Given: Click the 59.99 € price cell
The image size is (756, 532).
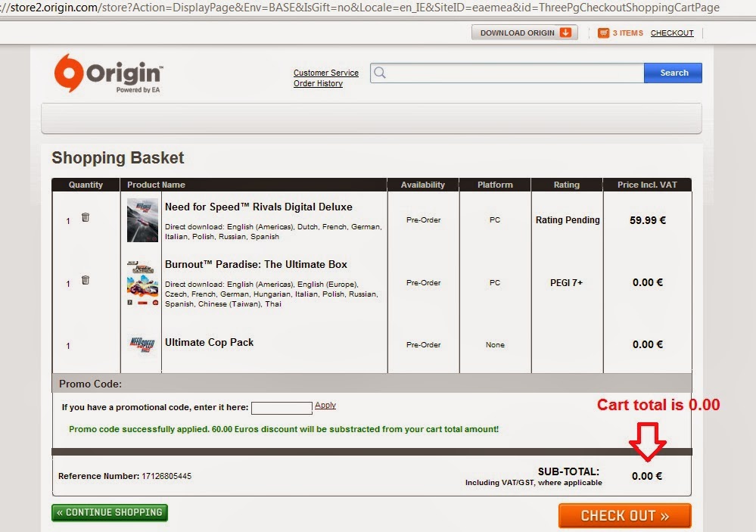Looking at the screenshot, I should coord(648,220).
